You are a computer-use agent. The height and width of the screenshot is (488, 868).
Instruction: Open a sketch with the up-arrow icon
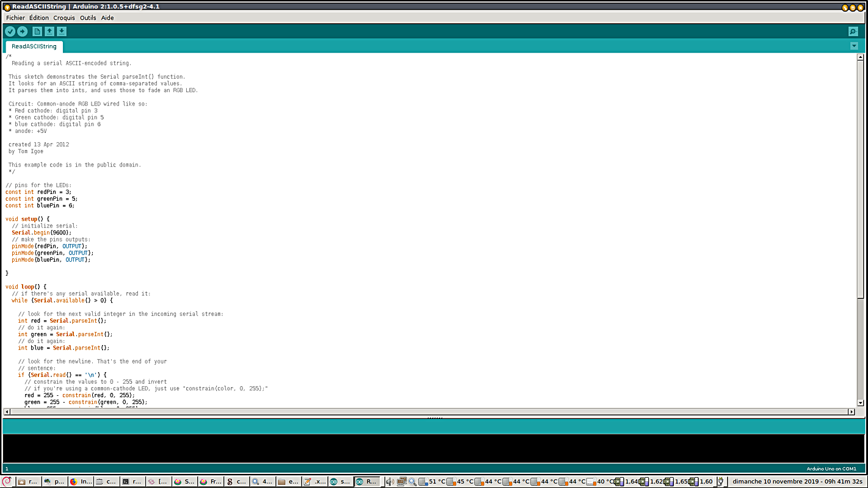coord(49,32)
